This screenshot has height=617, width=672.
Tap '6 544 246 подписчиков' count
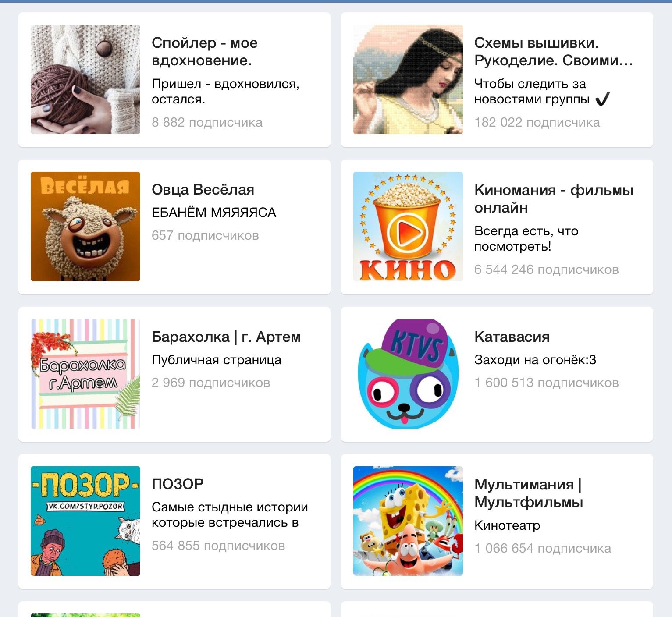tap(547, 269)
